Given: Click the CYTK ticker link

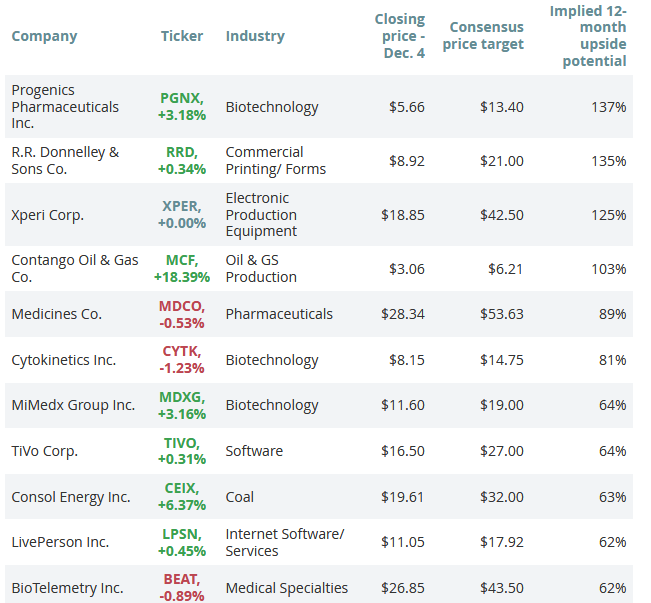Looking at the screenshot, I should point(181,351).
